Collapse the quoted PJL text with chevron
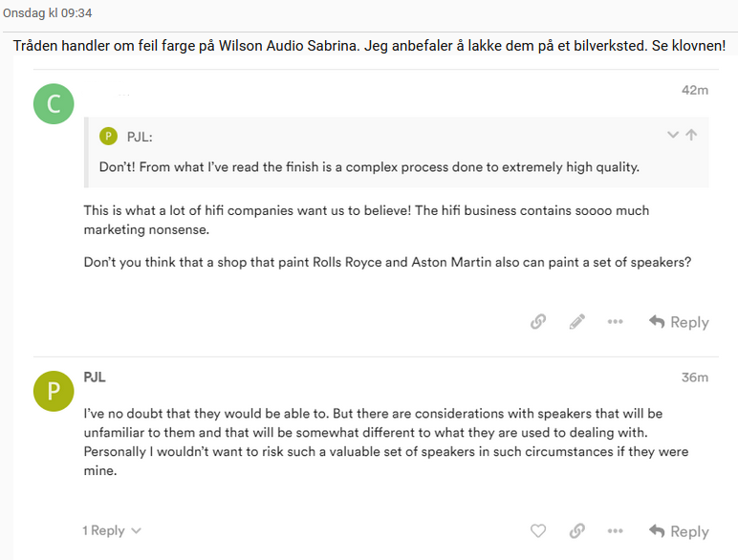The width and height of the screenshot is (738, 560). pyautogui.click(x=673, y=136)
